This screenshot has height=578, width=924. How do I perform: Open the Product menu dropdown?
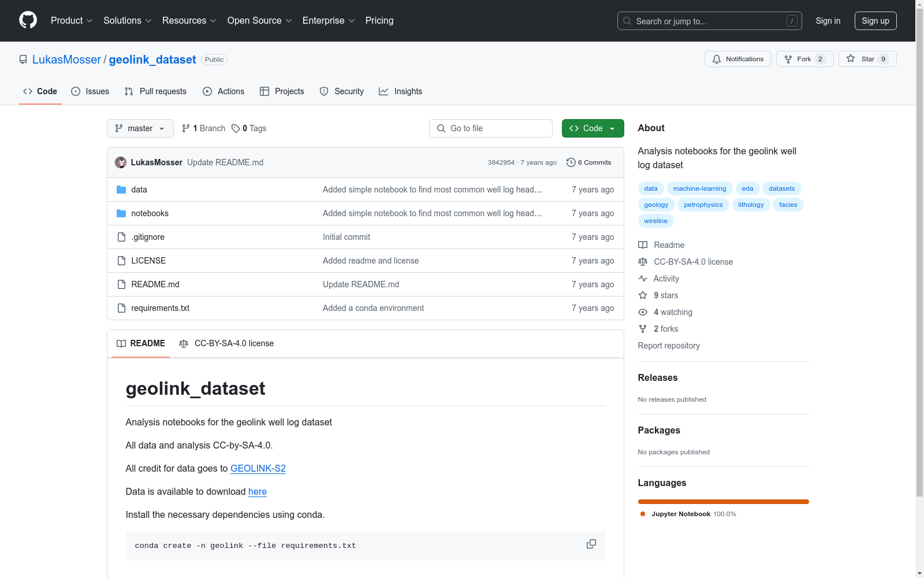(72, 21)
